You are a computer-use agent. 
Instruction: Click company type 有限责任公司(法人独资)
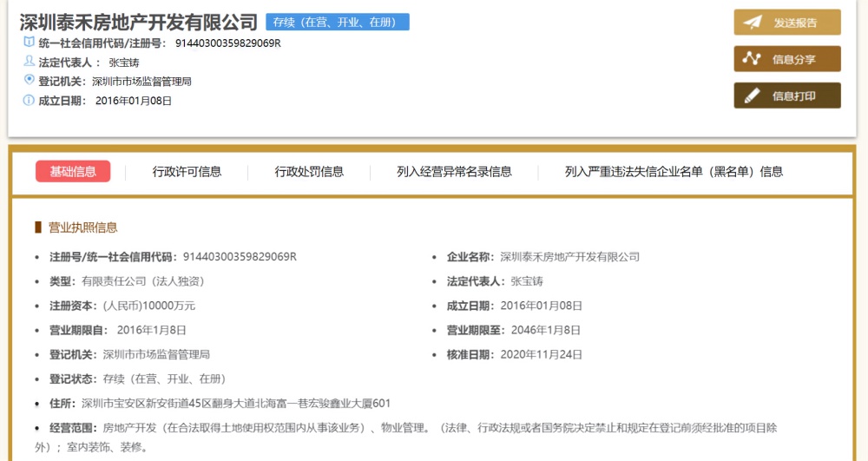pos(143,281)
